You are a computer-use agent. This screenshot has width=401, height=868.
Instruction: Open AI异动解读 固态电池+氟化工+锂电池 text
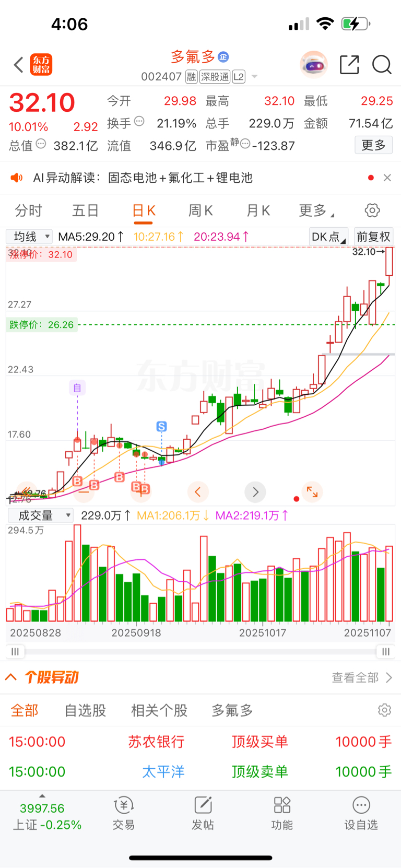(x=143, y=178)
